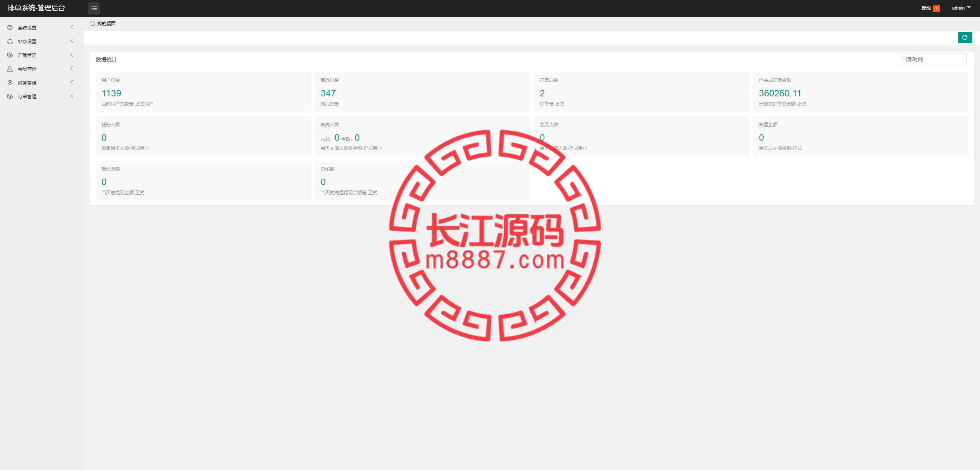The height and width of the screenshot is (470, 980).
Task: Click the hamburger sidebar toggle icon
Action: (94, 8)
